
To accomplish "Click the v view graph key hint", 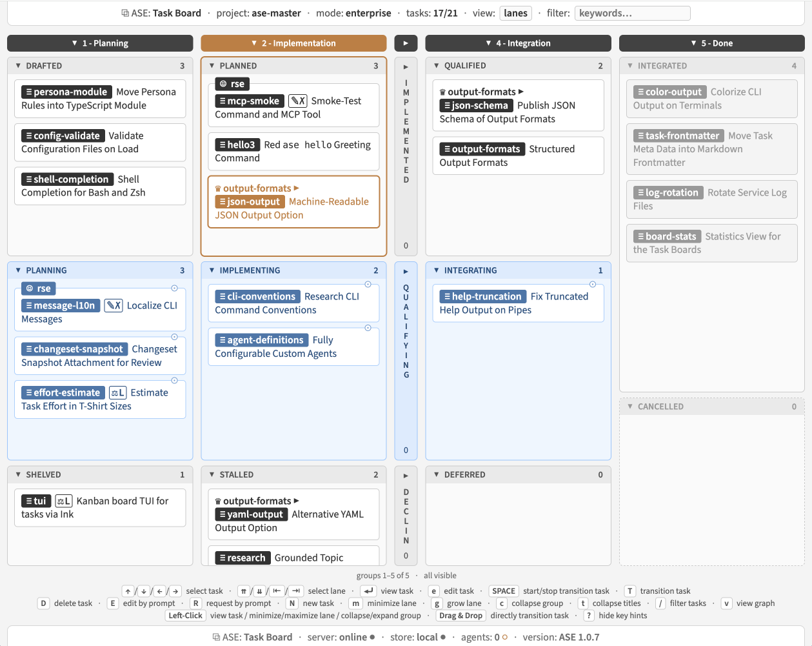I will 727,603.
